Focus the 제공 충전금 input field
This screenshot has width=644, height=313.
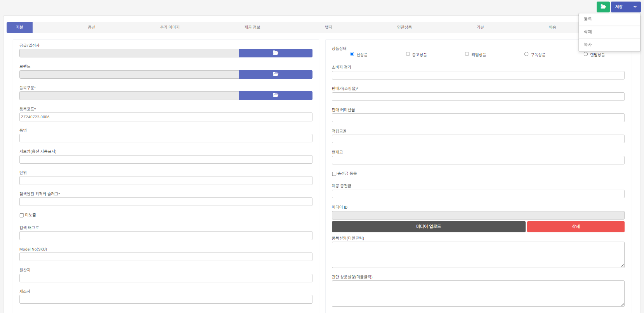click(x=478, y=194)
